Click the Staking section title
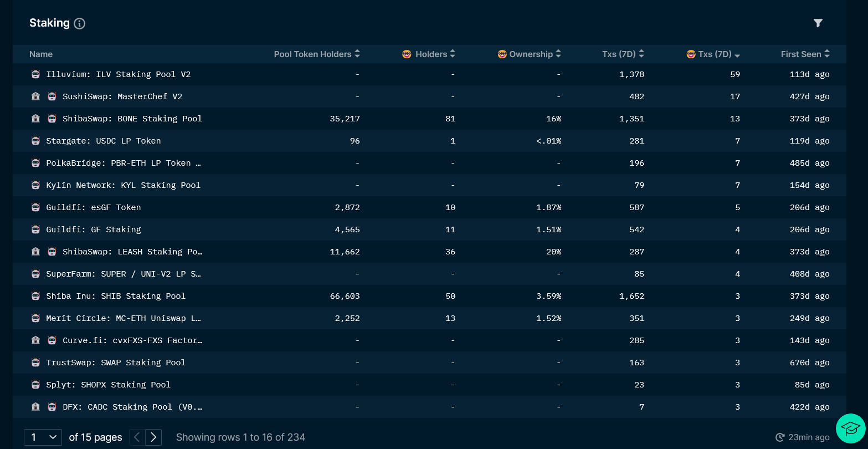868x449 pixels. 49,23
